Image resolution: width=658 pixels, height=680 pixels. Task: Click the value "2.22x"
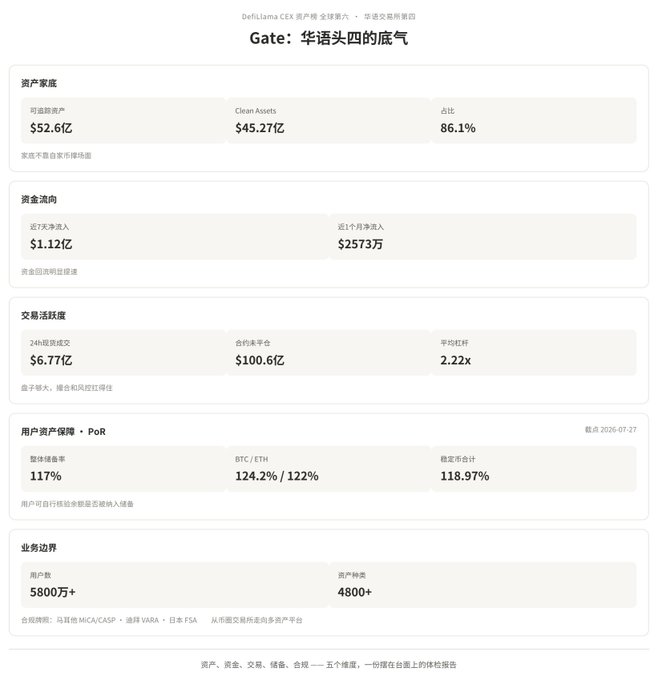[x=455, y=360]
